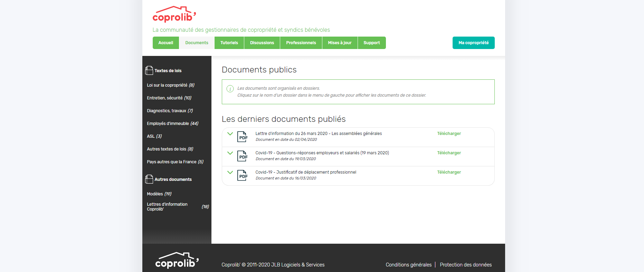Click the info icon in the notice box
The height and width of the screenshot is (272, 644).
coord(230,89)
